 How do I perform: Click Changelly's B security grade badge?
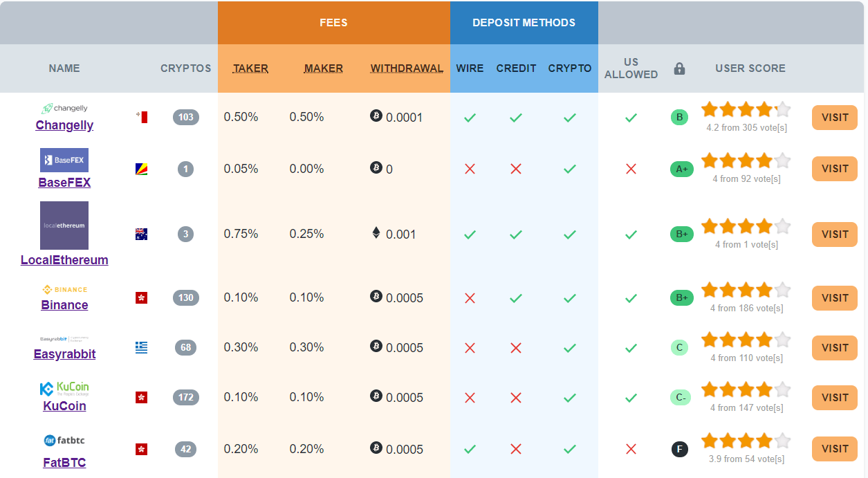click(679, 117)
